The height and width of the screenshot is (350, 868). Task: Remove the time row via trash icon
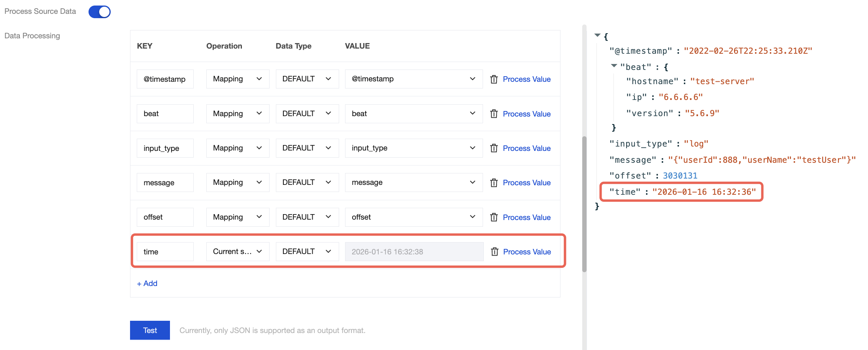point(494,252)
